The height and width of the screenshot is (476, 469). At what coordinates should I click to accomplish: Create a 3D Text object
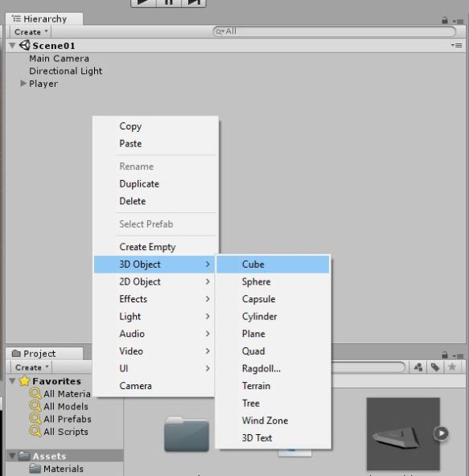(x=273, y=438)
